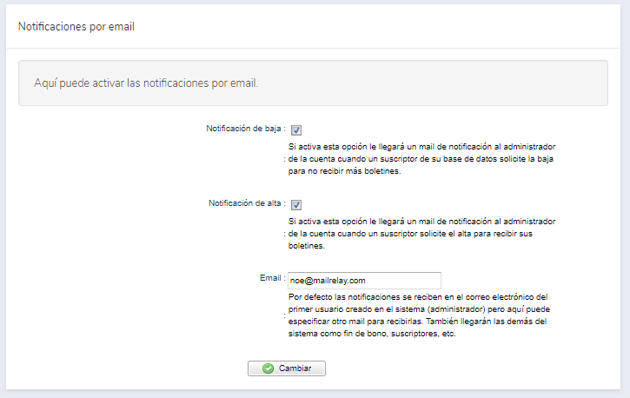Click the green checkmark icon on Cambiar
The height and width of the screenshot is (398, 630).
268,368
